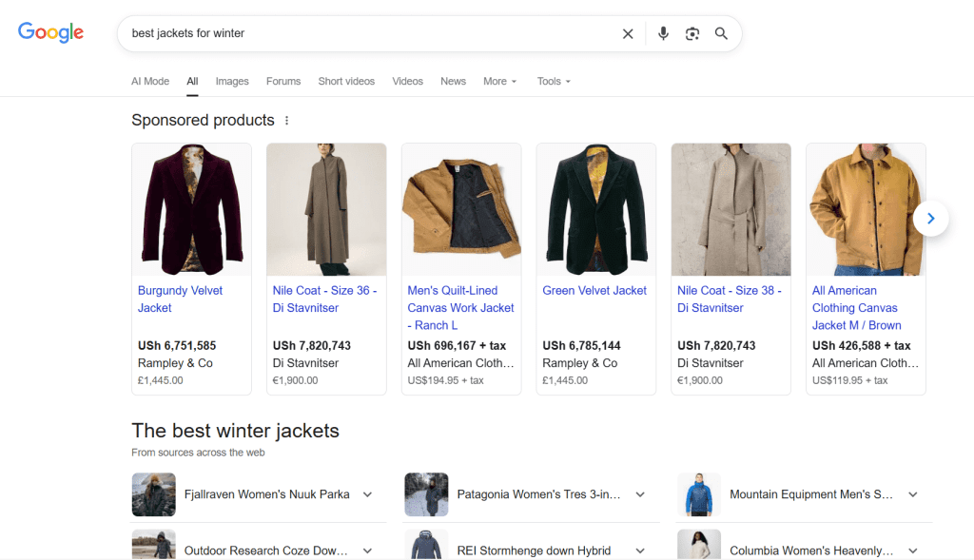
Task: Open Men's Quilt-Lined Canvas Work Jacket link
Action: 461,308
